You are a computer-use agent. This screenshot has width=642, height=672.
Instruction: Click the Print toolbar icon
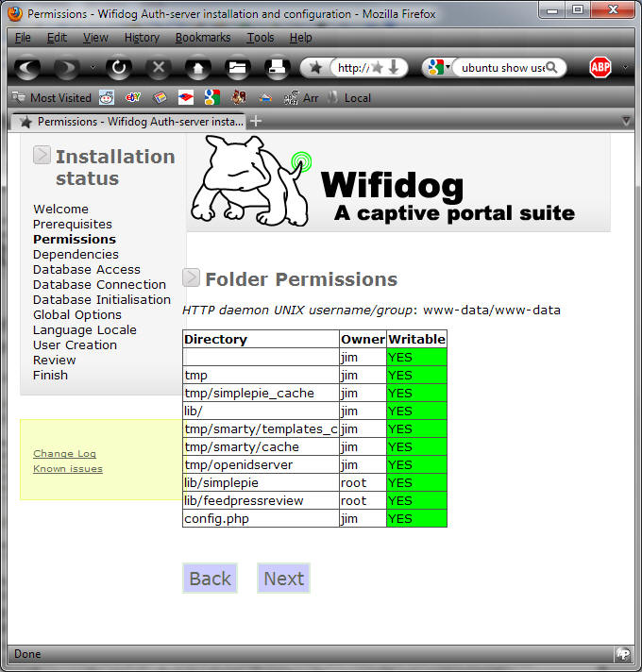[277, 68]
